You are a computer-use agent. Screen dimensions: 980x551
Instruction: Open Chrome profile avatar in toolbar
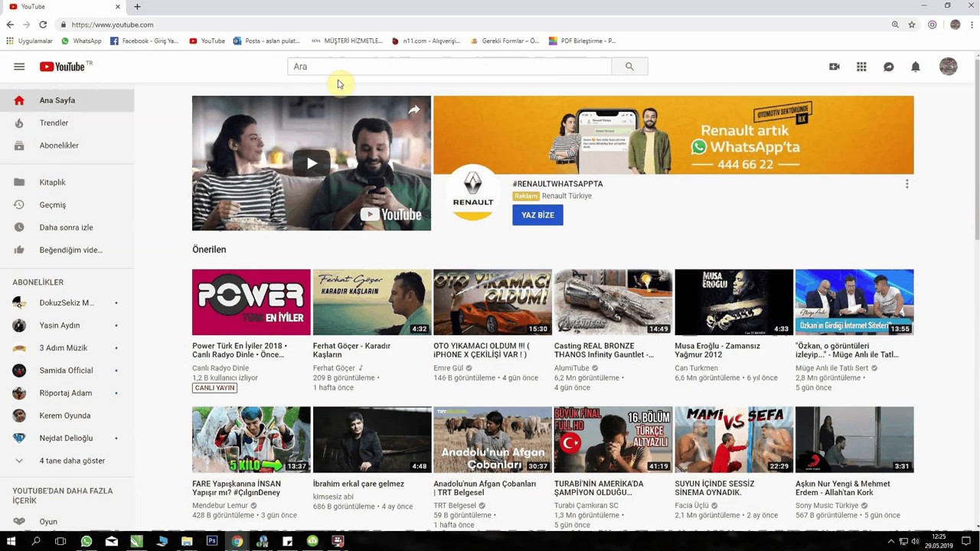(x=955, y=24)
